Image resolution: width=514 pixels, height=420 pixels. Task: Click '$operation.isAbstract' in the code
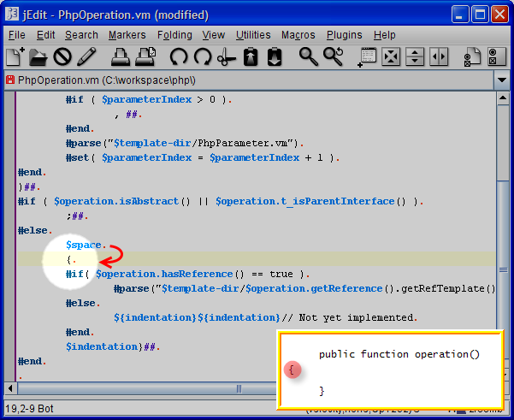coord(116,201)
